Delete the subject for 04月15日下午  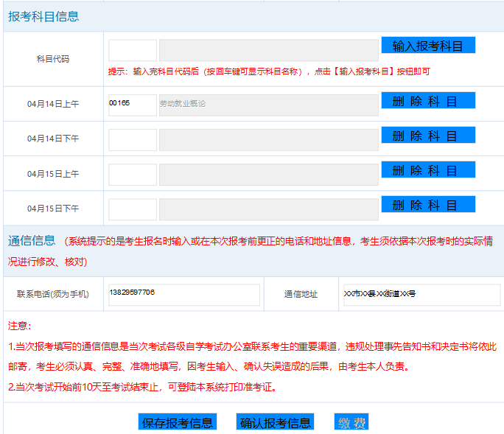pos(428,204)
